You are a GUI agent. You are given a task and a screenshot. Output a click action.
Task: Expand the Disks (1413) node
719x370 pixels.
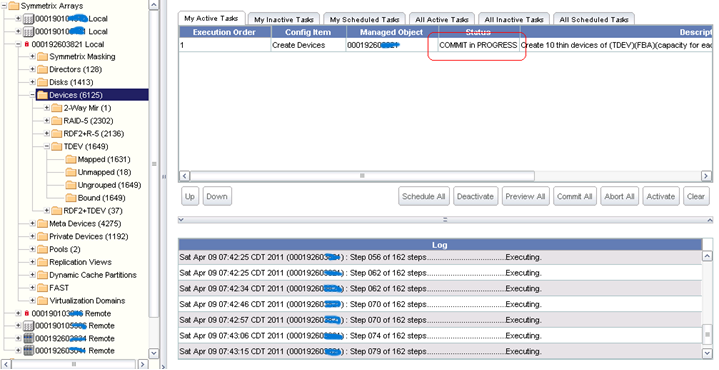click(33, 83)
